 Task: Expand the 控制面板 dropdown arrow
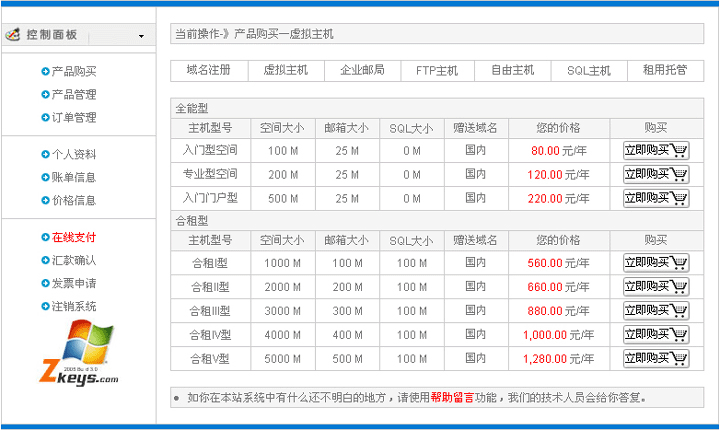click(x=141, y=37)
